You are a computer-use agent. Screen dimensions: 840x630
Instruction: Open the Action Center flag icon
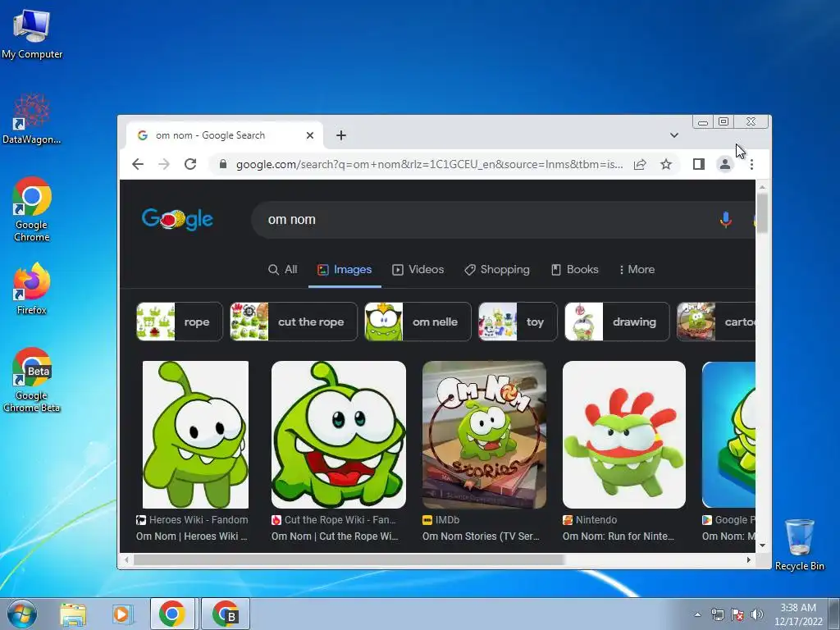coord(737,614)
